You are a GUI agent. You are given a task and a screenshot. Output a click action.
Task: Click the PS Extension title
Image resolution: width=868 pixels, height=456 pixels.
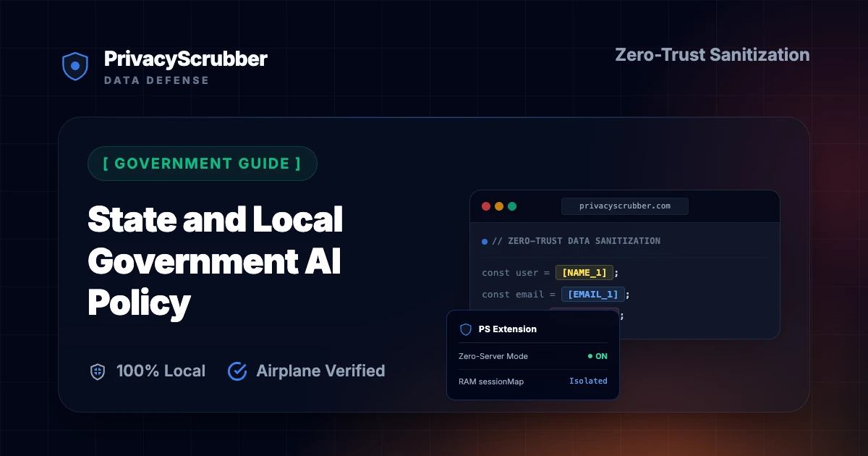(508, 329)
